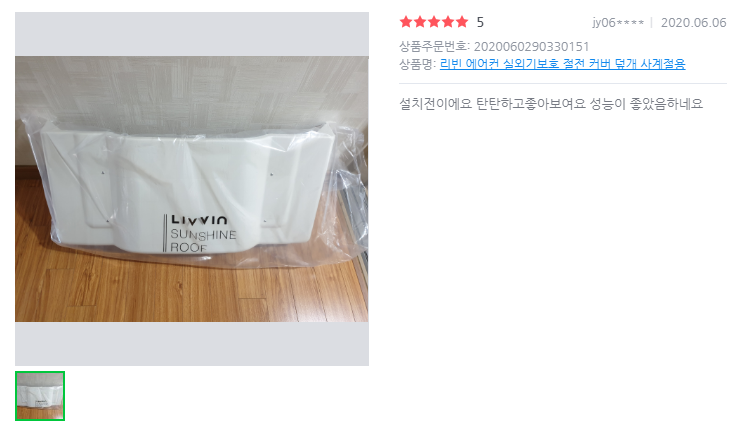This screenshot has height=434, width=740.
Task: Click the gray band above the photo
Action: pyautogui.click(x=192, y=34)
